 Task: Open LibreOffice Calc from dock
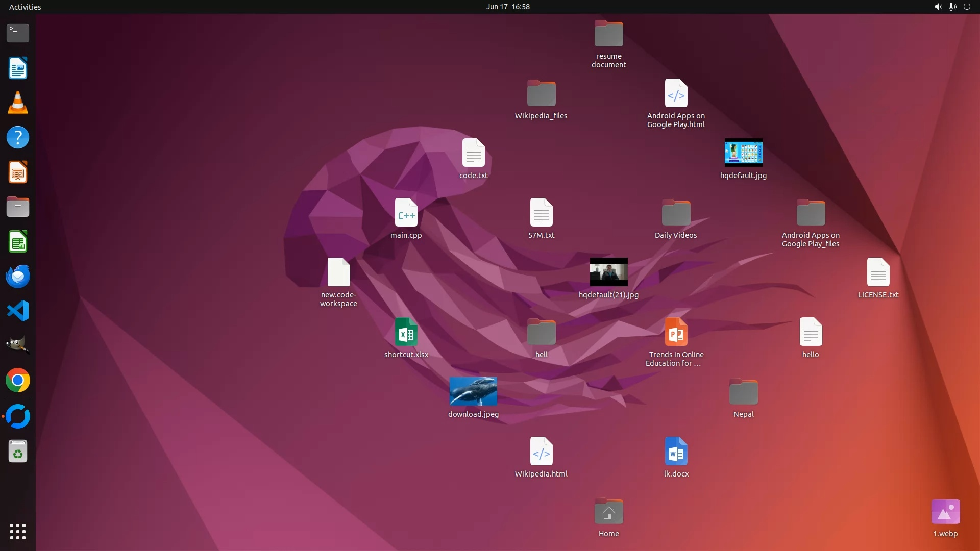point(18,242)
